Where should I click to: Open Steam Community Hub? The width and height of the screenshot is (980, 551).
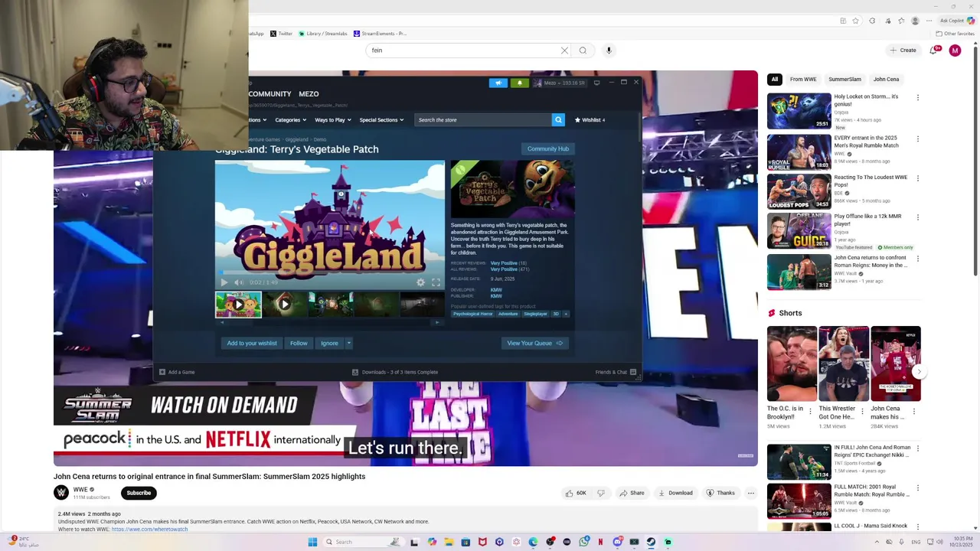[548, 148]
